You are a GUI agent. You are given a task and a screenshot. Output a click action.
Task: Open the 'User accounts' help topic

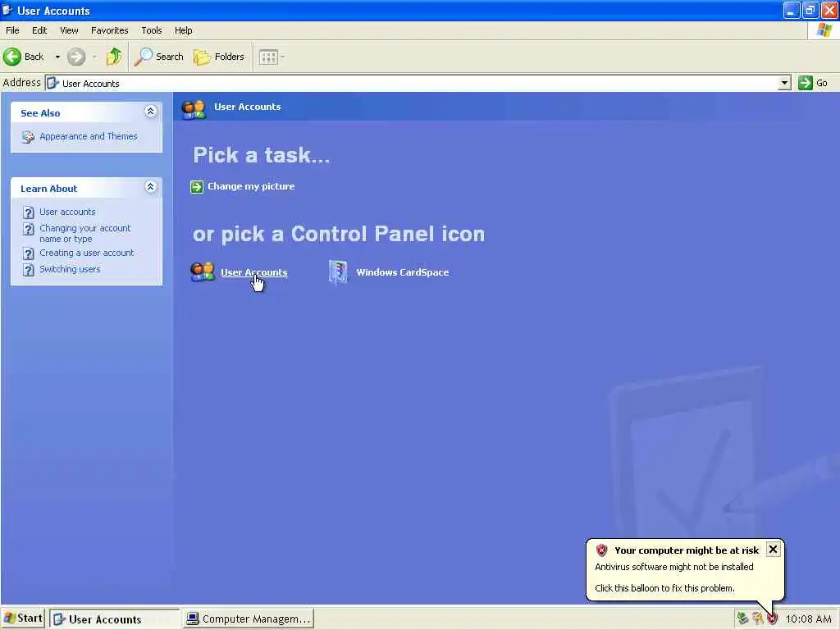67,212
